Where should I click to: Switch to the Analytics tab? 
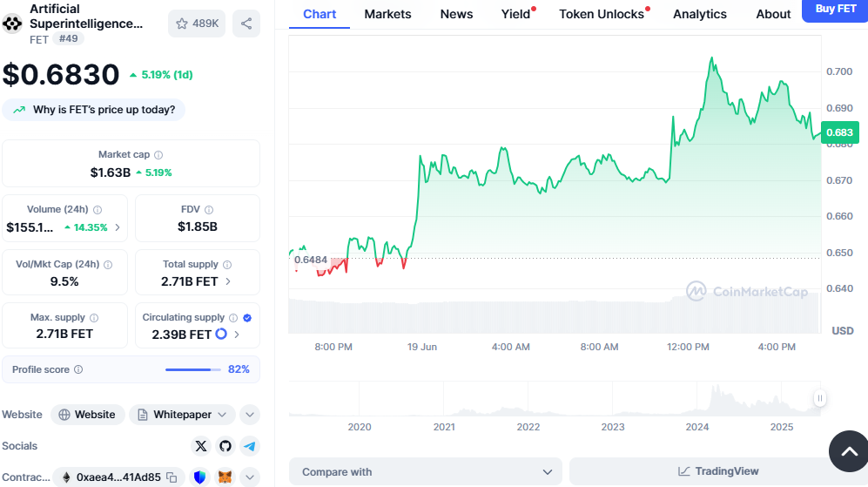coord(700,14)
